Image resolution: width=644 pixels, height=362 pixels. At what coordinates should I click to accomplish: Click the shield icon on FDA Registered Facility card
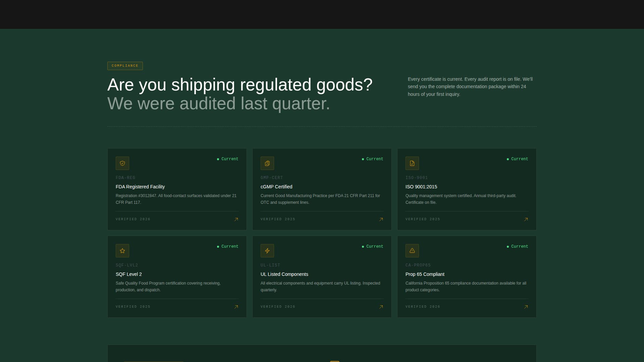tap(122, 163)
